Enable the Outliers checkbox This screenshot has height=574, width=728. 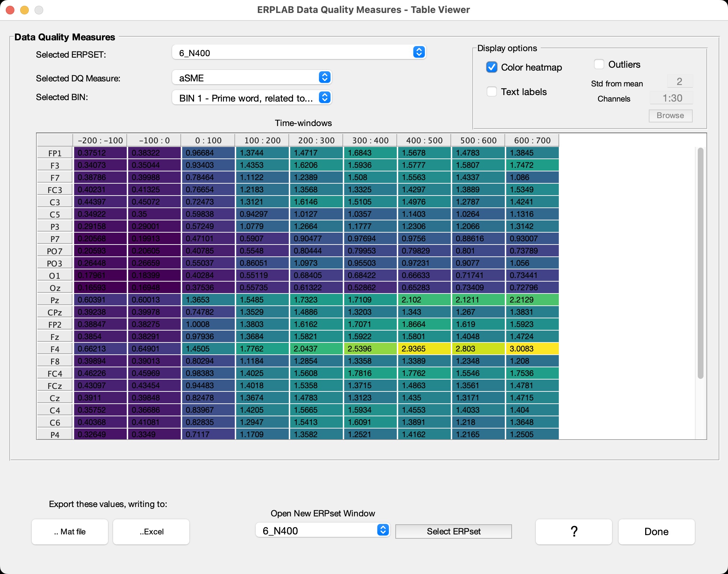tap(599, 64)
